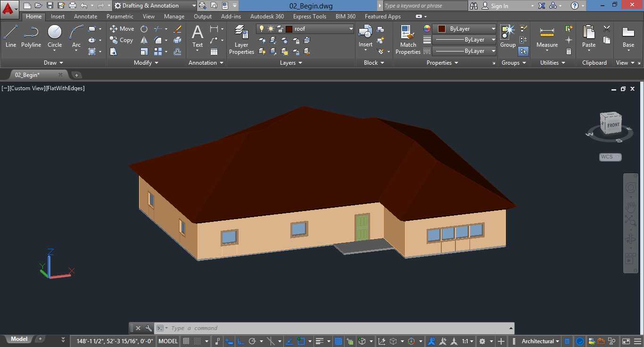
Task: Toggle dynamic input in status bar
Action: point(229,341)
